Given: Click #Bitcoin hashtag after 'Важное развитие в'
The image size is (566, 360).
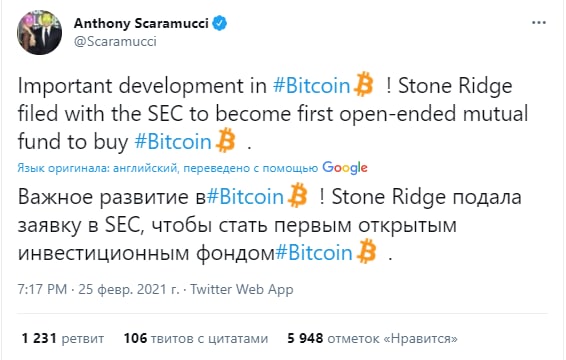Looking at the screenshot, I should (245, 197).
